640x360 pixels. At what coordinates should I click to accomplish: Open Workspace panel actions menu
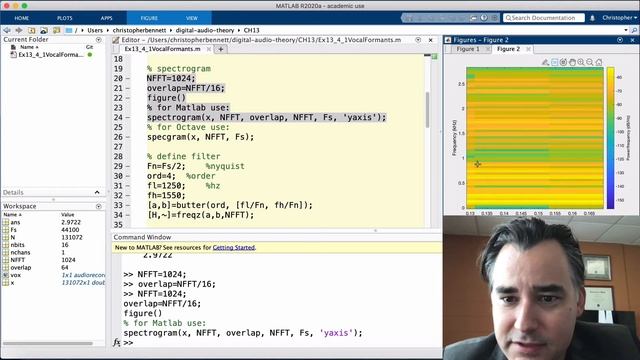click(x=98, y=207)
